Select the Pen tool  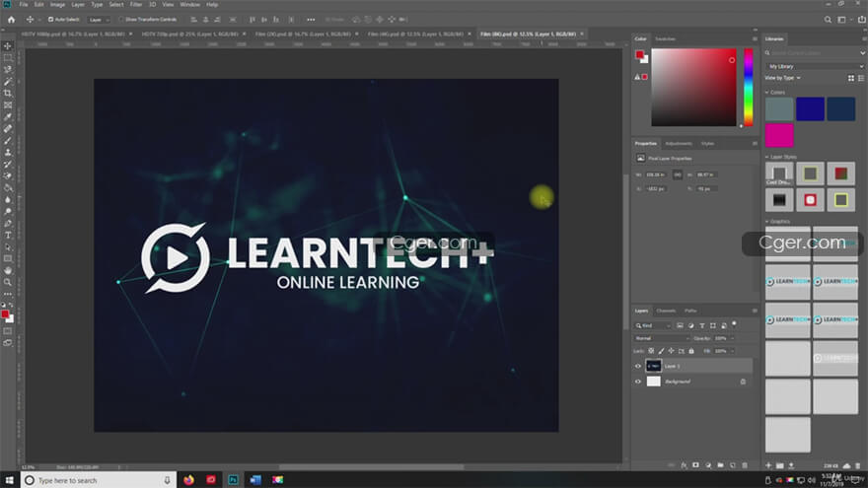point(8,224)
